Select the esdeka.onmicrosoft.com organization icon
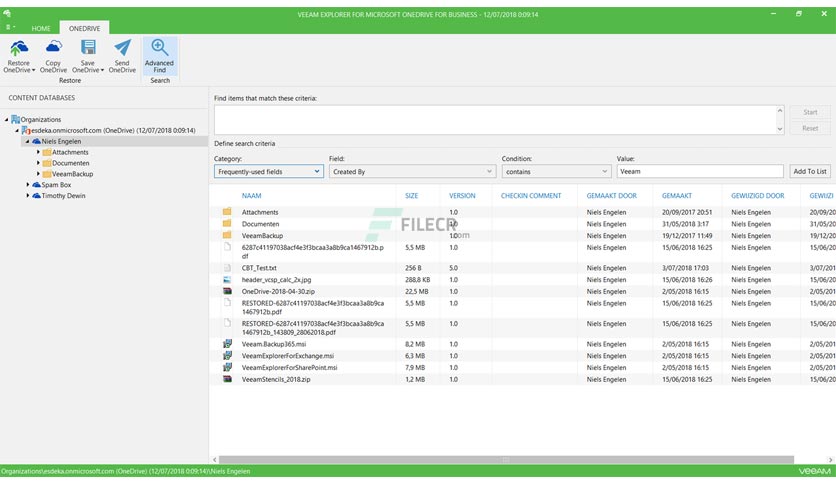The height and width of the screenshot is (484, 836). [26, 130]
